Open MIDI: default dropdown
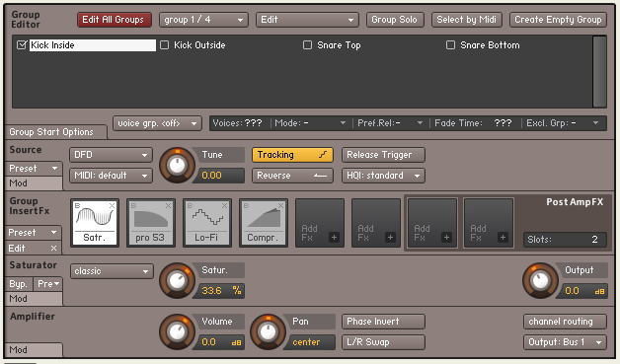This screenshot has height=364, width=620. tap(111, 176)
